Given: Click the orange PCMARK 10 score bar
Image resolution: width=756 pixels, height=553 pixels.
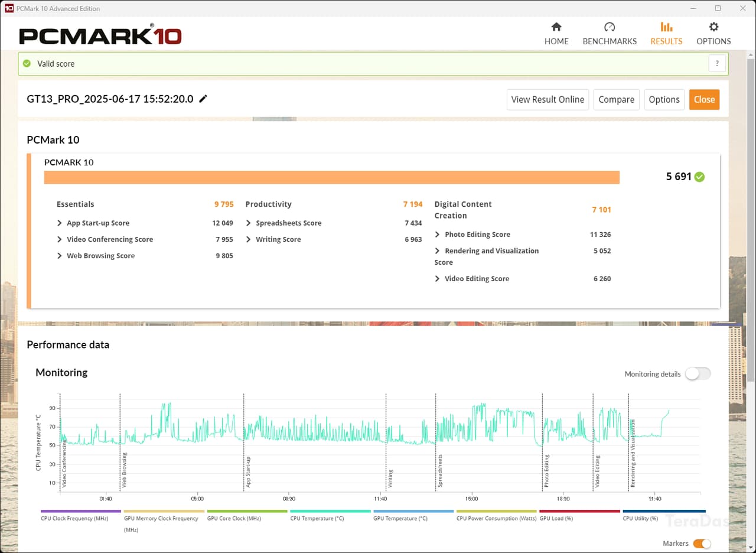Looking at the screenshot, I should 332,177.
